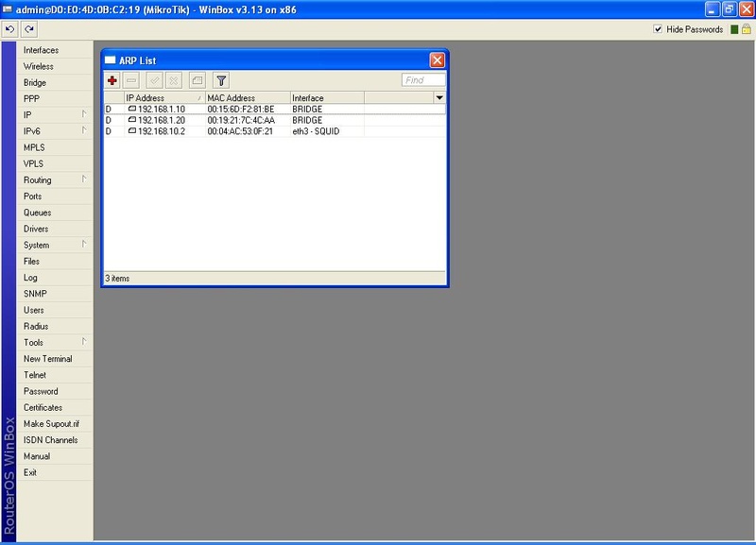This screenshot has width=756, height=545.
Task: Click the Redo arrow icon in top toolbar
Action: tap(29, 29)
